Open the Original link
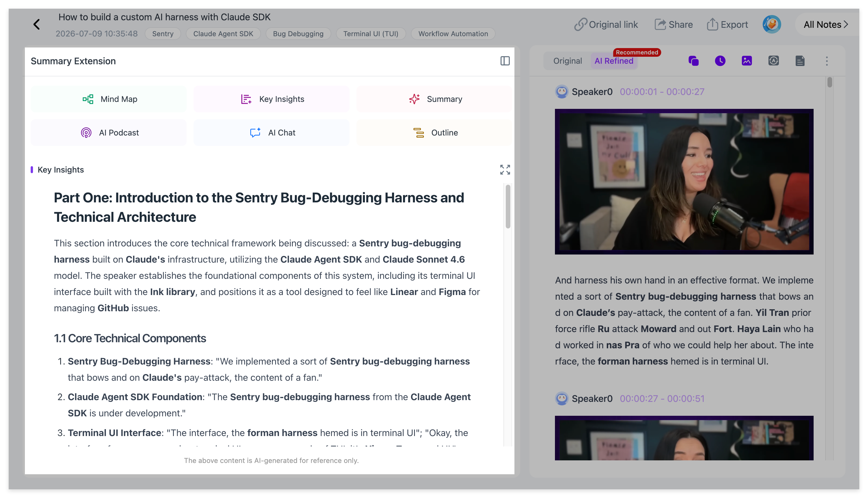Viewport: 868px width, 498px height. click(x=606, y=25)
